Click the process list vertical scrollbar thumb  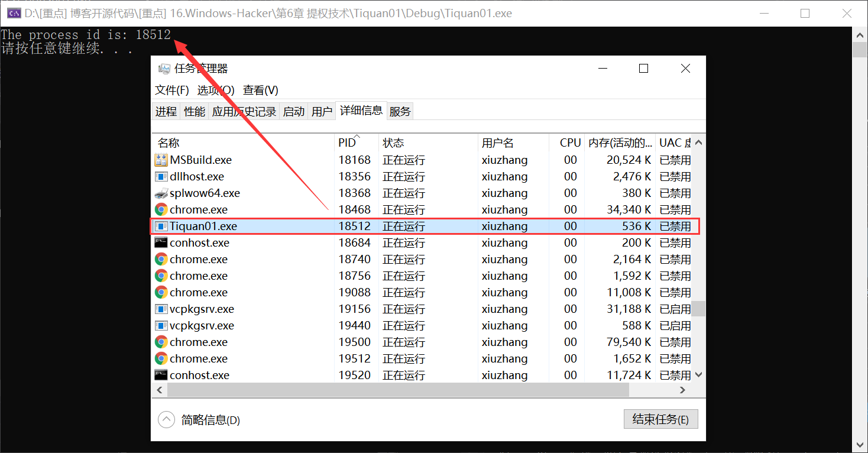[699, 309]
